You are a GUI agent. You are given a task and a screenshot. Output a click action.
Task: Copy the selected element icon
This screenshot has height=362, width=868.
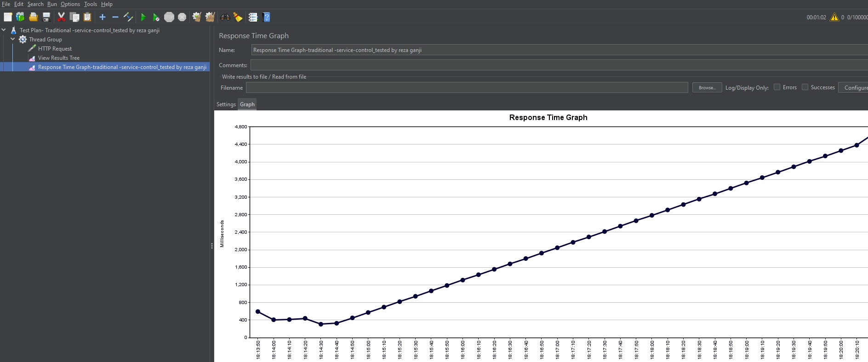[x=74, y=17]
